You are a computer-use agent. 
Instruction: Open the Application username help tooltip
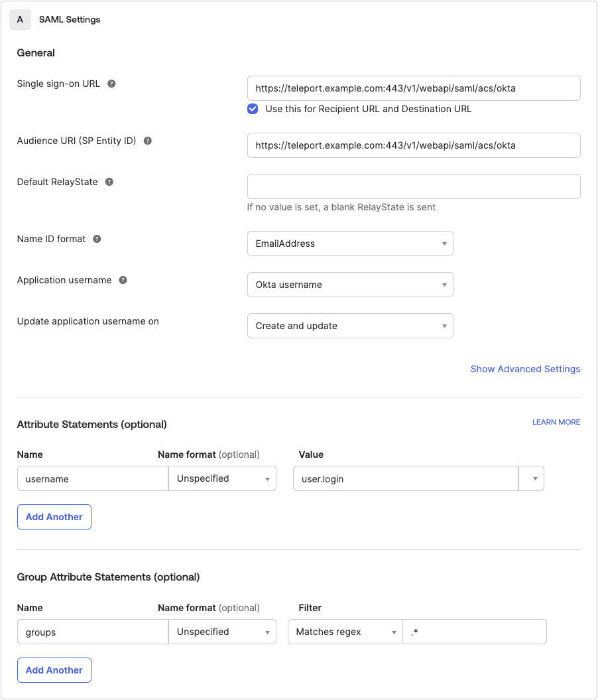coord(123,280)
